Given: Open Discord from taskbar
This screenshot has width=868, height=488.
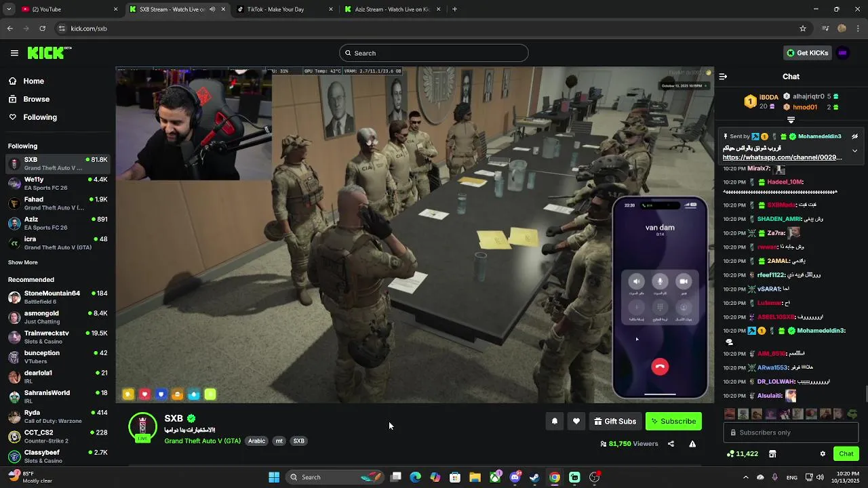Looking at the screenshot, I should coord(515,477).
